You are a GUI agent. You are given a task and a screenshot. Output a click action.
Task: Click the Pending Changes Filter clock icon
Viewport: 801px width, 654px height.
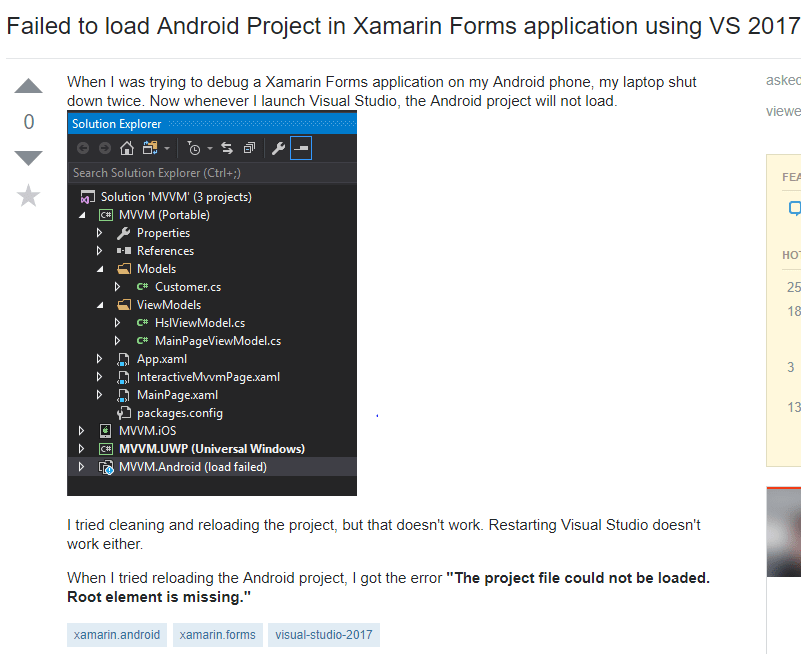[194, 148]
